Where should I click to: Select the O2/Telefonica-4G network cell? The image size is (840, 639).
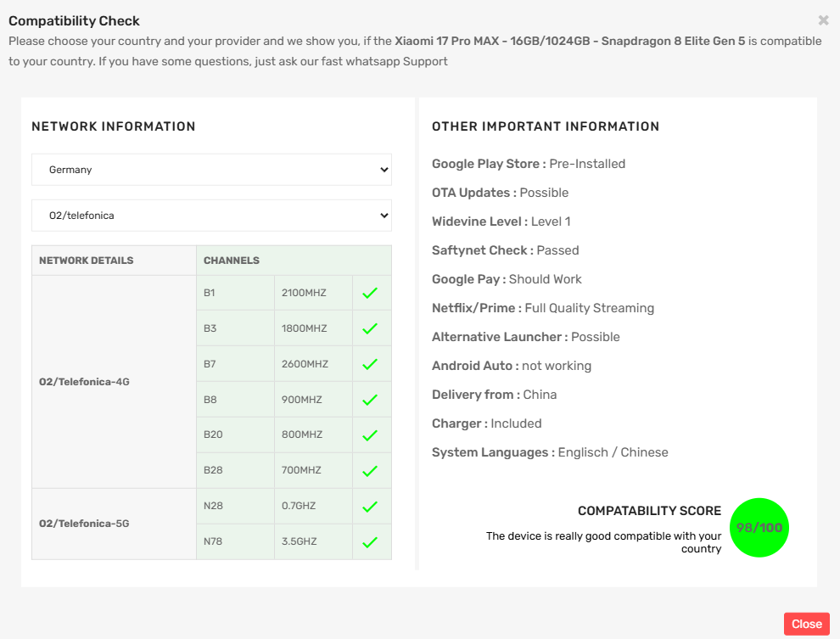coord(85,382)
